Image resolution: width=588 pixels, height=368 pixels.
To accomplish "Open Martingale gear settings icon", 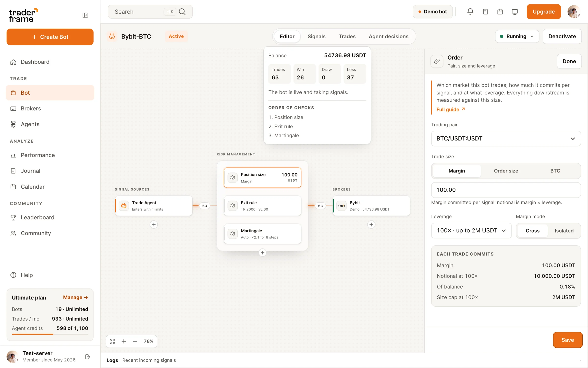I will pyautogui.click(x=233, y=234).
